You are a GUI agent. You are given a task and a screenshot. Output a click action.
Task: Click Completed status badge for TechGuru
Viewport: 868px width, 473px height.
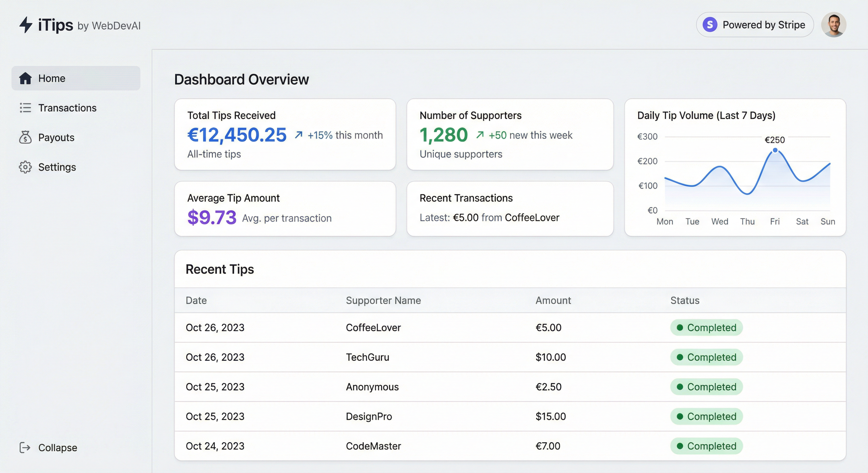click(x=706, y=357)
